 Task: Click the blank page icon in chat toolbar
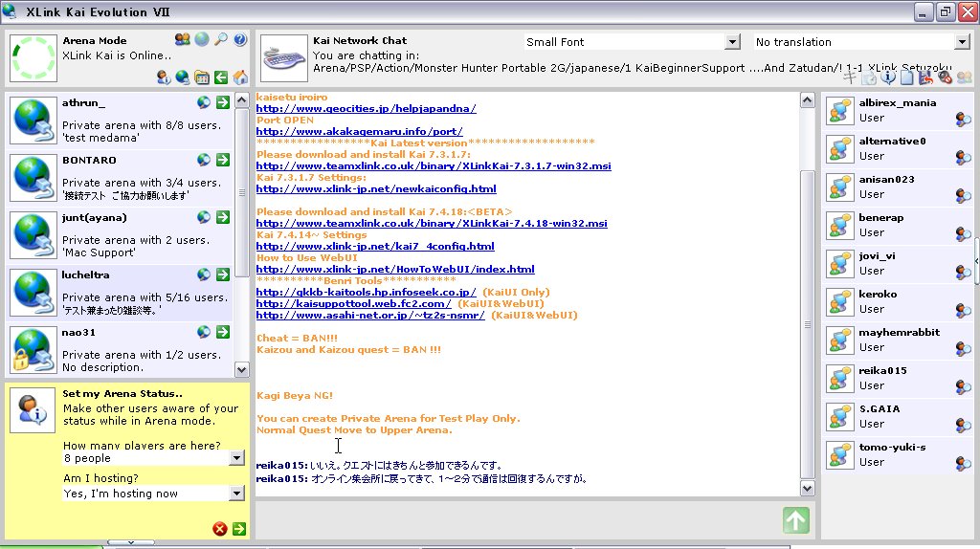tap(907, 77)
